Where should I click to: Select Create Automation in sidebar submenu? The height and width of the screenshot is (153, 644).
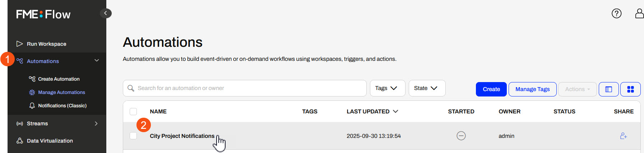click(59, 79)
